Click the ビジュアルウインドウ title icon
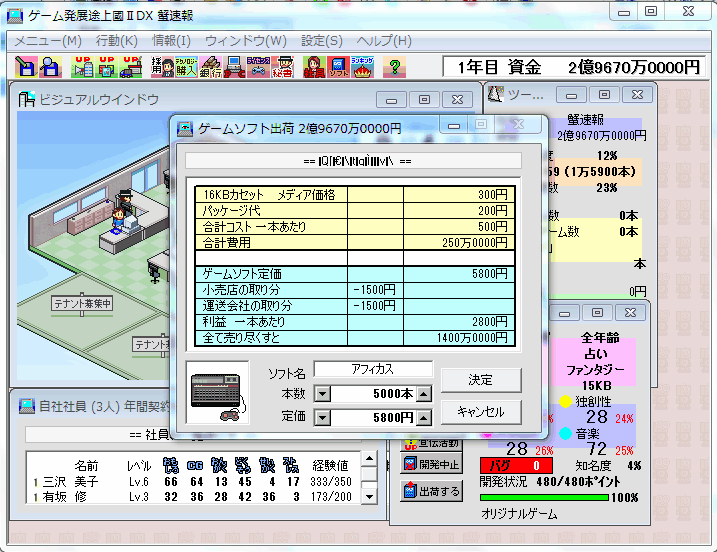717x552 pixels. coord(27,99)
